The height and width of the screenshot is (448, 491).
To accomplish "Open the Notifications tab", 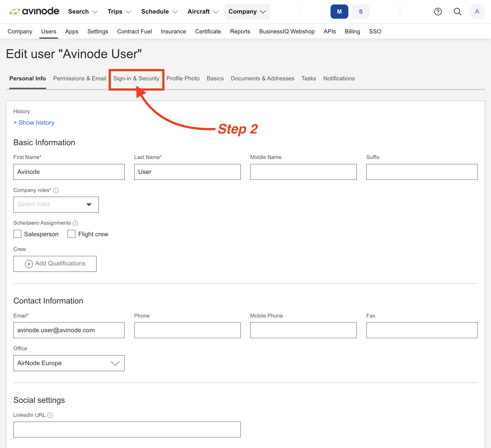I will (x=339, y=78).
